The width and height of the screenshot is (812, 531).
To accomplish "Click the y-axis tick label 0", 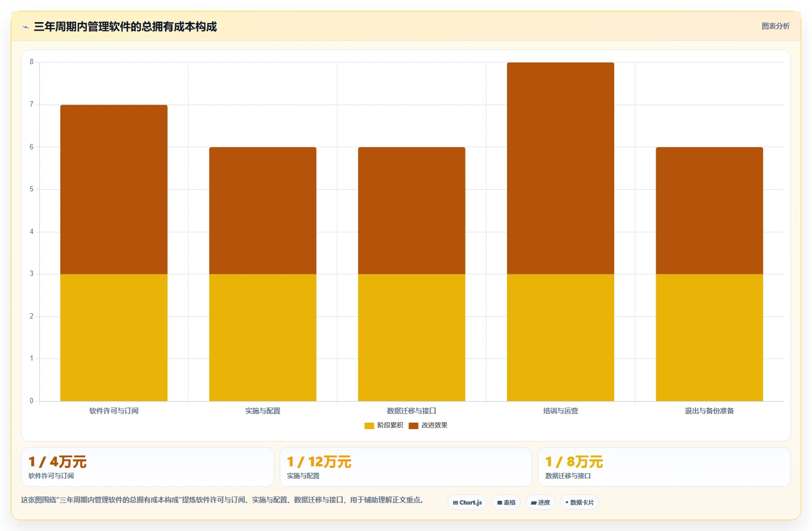I will click(x=31, y=401).
